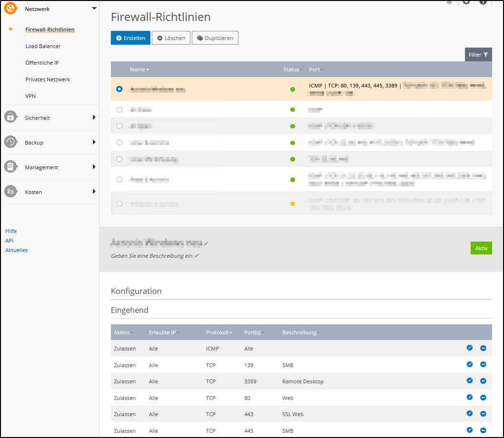Collapse the Netzwerk section arrow
The height and width of the screenshot is (438, 504).
[x=94, y=9]
